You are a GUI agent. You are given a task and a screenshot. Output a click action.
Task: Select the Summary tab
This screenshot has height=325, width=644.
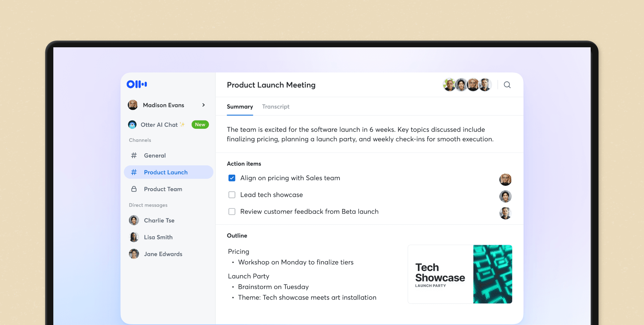coord(240,107)
